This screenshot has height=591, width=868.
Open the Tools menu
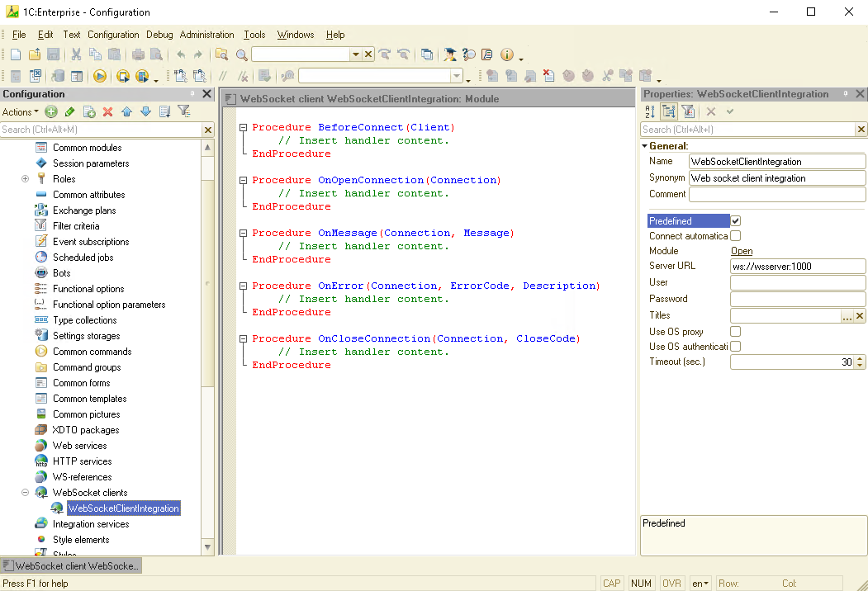click(254, 35)
